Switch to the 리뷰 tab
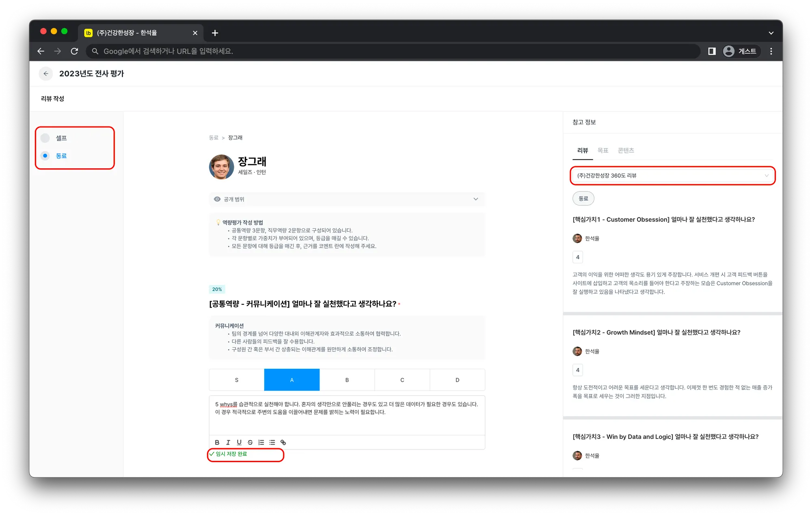Screen dimensions: 812x516 pos(583,150)
